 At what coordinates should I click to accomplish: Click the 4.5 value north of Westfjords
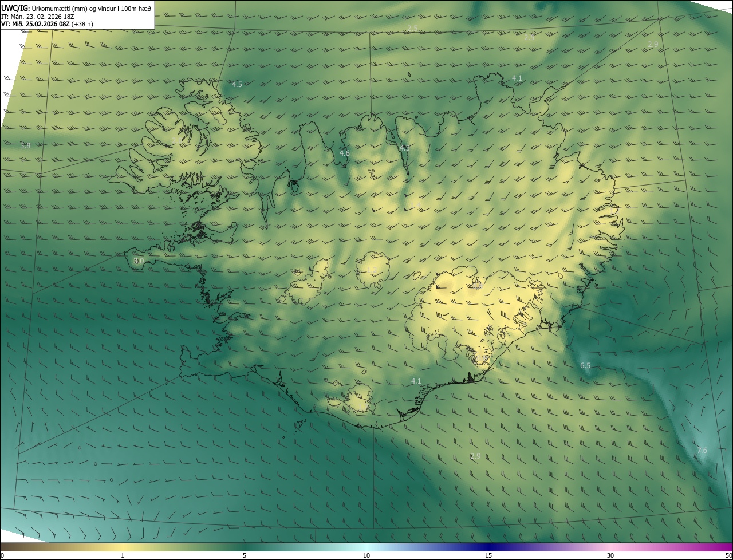[237, 85]
